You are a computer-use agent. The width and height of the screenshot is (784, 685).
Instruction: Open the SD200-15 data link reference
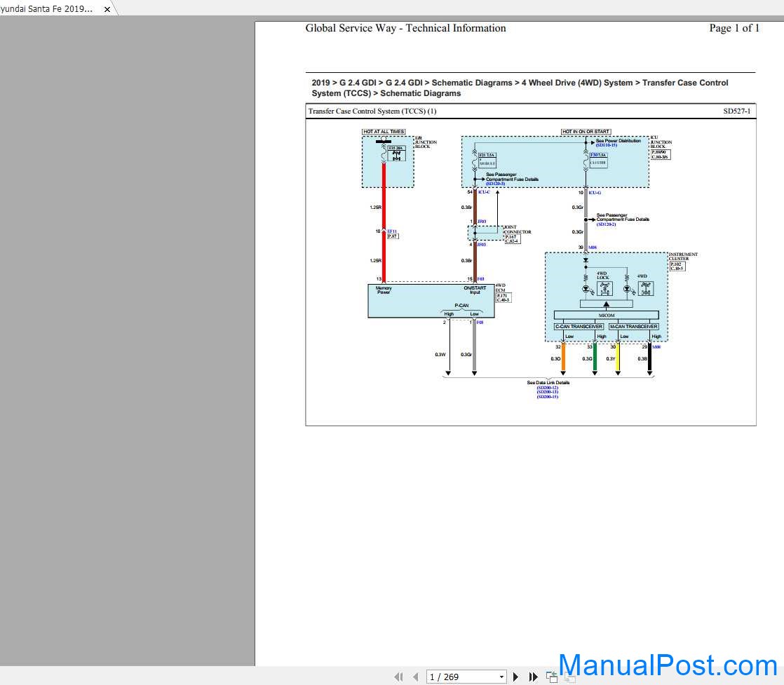pyautogui.click(x=548, y=397)
